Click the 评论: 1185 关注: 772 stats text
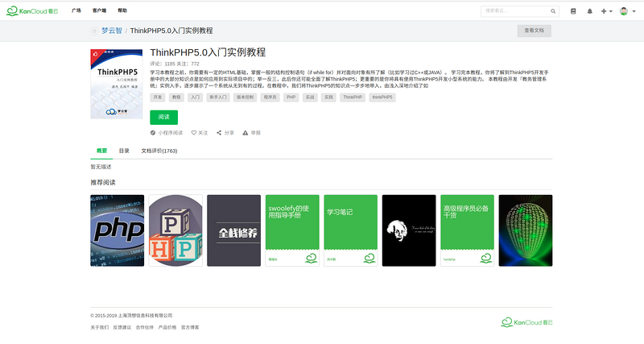Screen dimensions: 644x344 click(175, 64)
